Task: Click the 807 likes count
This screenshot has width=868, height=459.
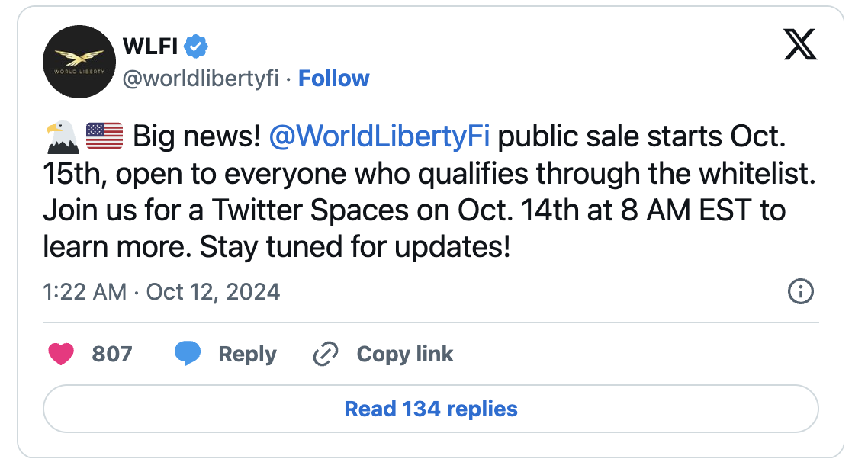Action: tap(112, 354)
